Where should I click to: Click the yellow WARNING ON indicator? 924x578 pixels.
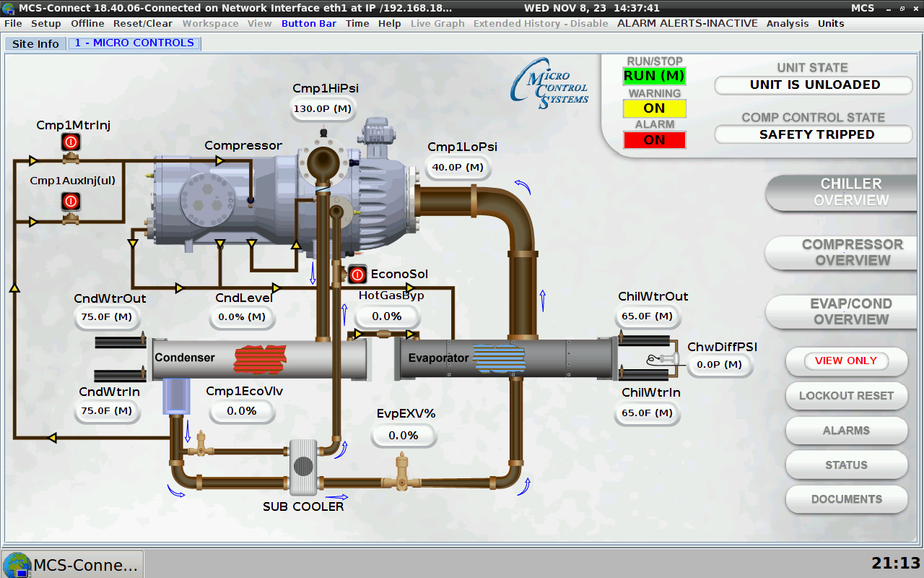point(654,108)
